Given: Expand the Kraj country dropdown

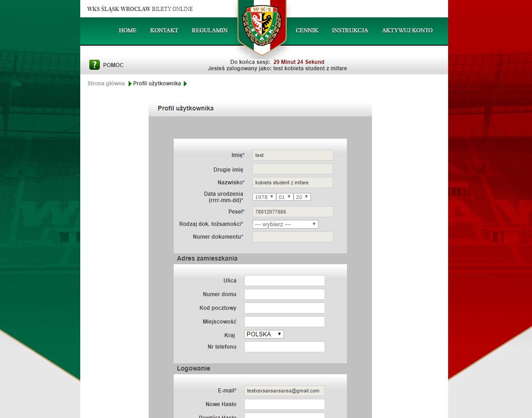Looking at the screenshot, I should pos(264,334).
